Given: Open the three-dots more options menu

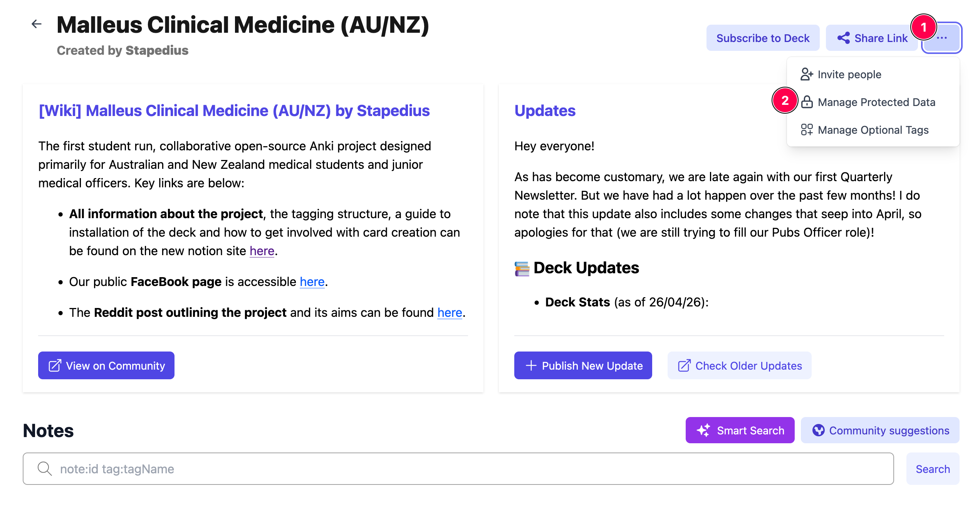Looking at the screenshot, I should point(941,38).
